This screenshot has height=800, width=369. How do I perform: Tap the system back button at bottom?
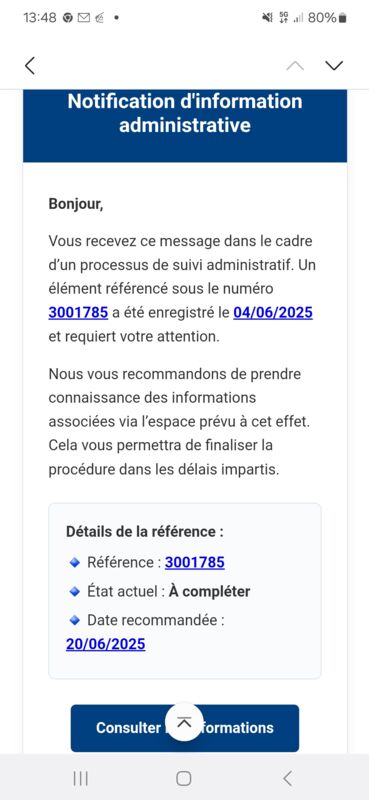click(288, 778)
